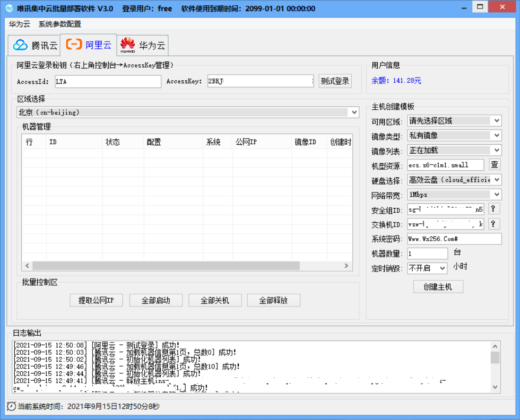Click the 状态 column header
Screen dimensions: 520x420
[x=123, y=142]
